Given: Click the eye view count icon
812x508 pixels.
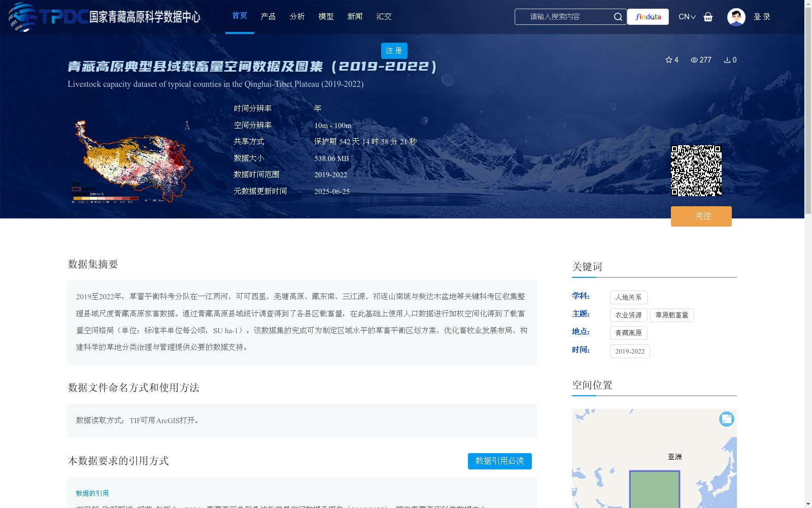Looking at the screenshot, I should [694, 60].
